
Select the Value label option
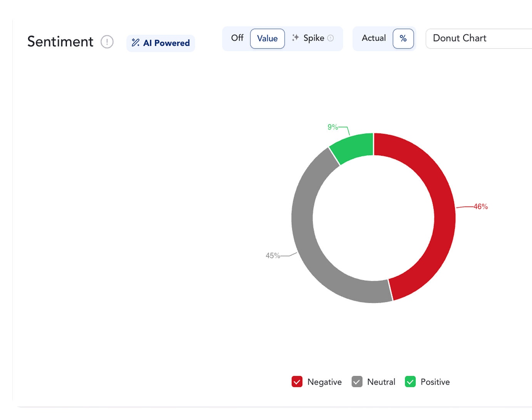tap(267, 38)
